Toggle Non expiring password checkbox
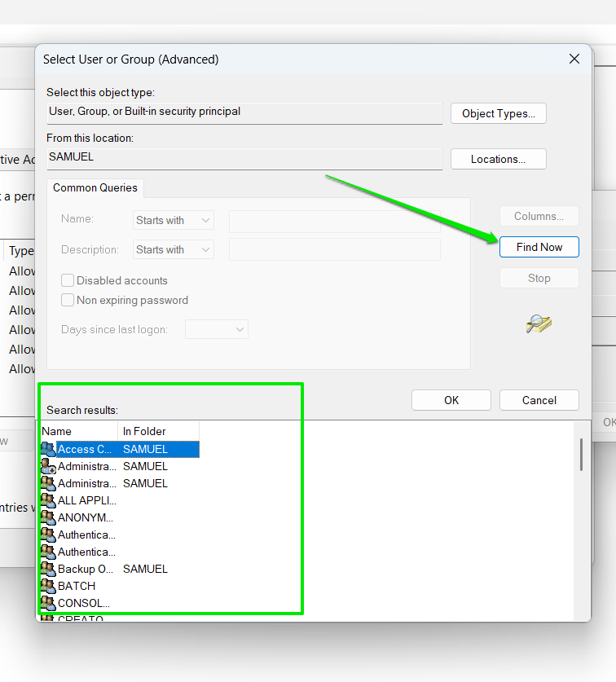 68,300
